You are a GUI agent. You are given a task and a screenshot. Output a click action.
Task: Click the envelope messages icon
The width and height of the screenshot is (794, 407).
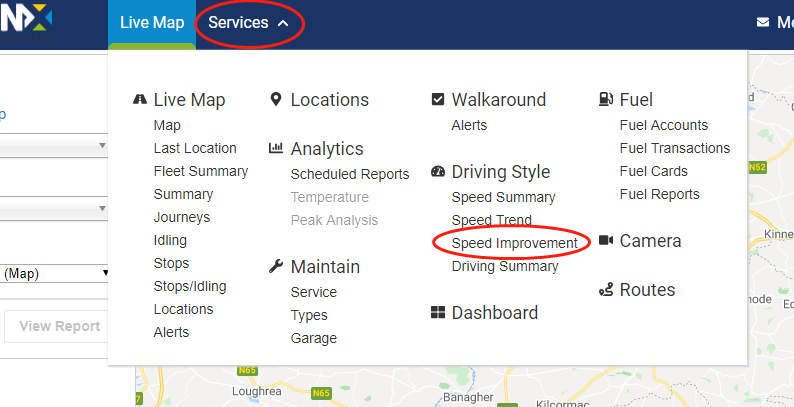tap(763, 22)
